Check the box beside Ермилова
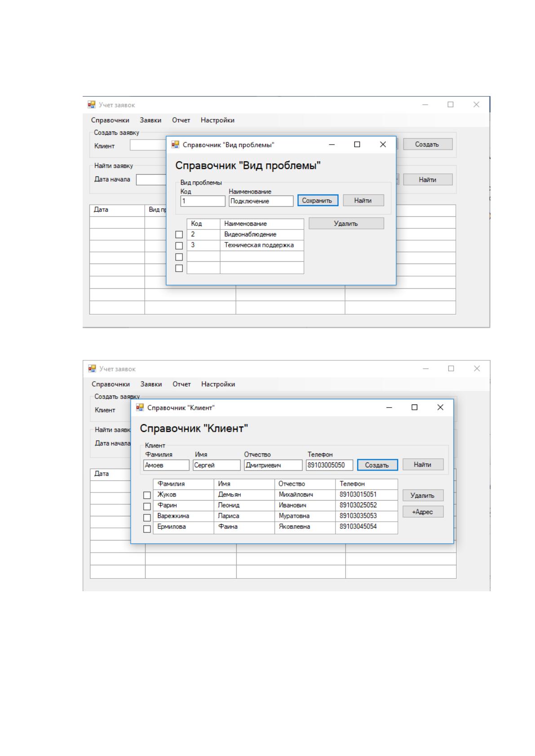This screenshot has height=756, width=535. tap(147, 529)
